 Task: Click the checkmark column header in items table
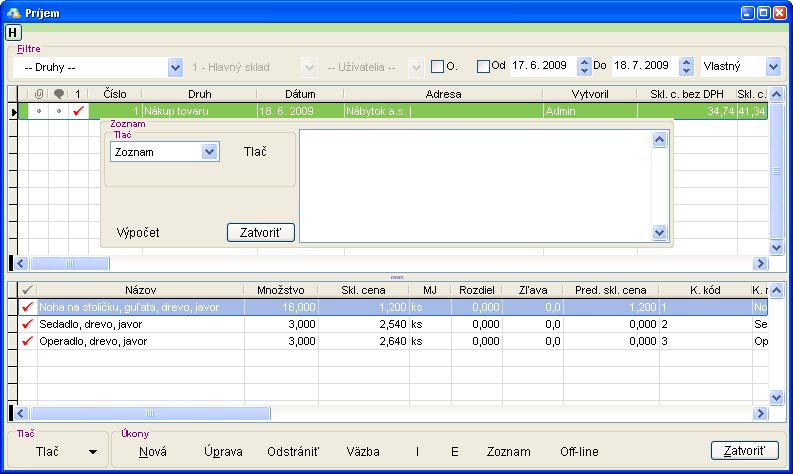[28, 290]
